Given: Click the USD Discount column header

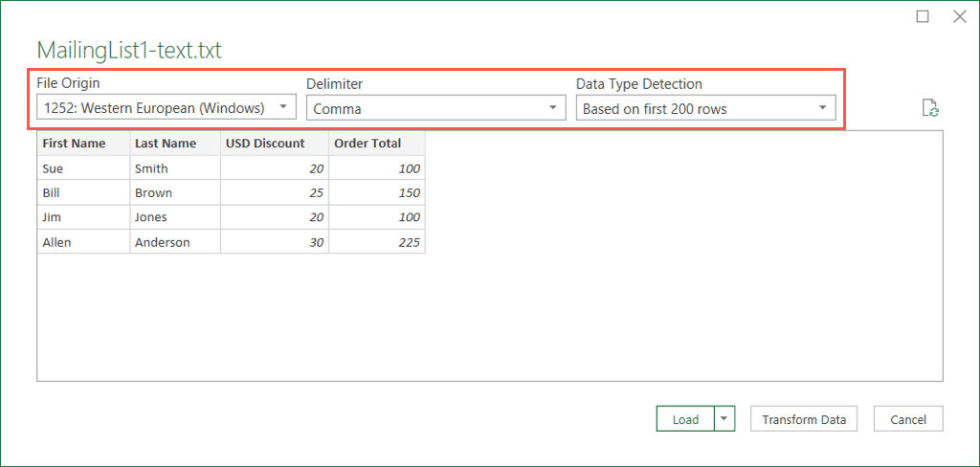Looking at the screenshot, I should tap(274, 144).
